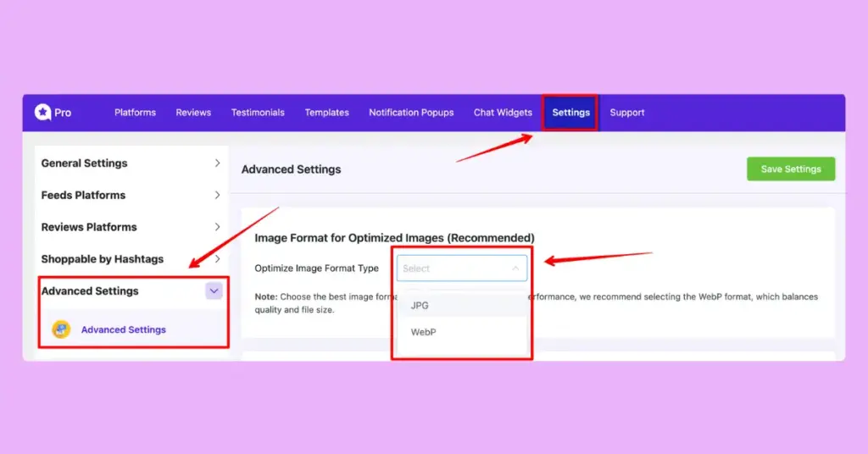Viewport: 868px width, 454px height.
Task: Choose the WebP option
Action: (x=462, y=332)
